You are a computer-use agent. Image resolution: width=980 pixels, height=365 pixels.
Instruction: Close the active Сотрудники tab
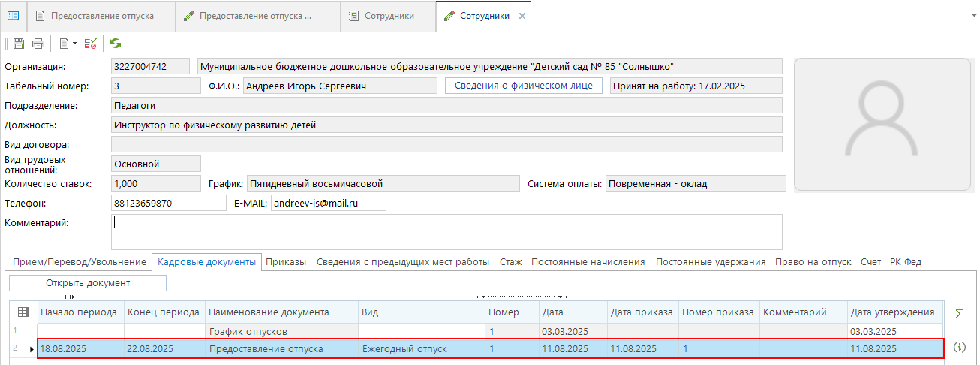tap(522, 16)
